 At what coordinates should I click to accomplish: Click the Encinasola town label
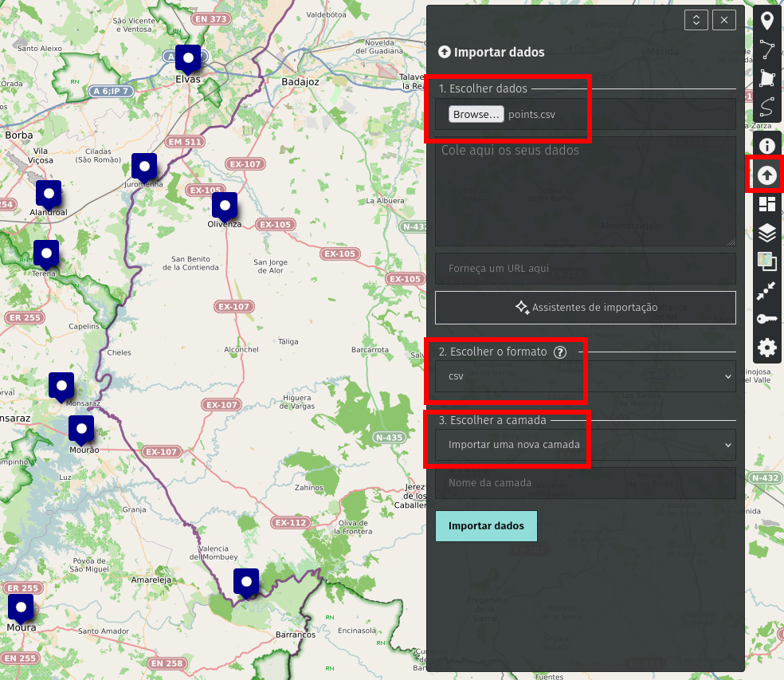pyautogui.click(x=356, y=631)
